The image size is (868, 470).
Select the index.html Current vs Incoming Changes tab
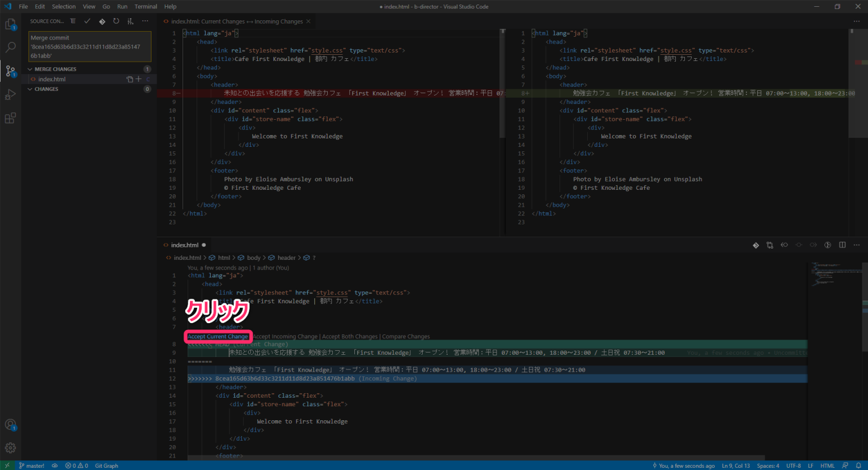click(235, 21)
